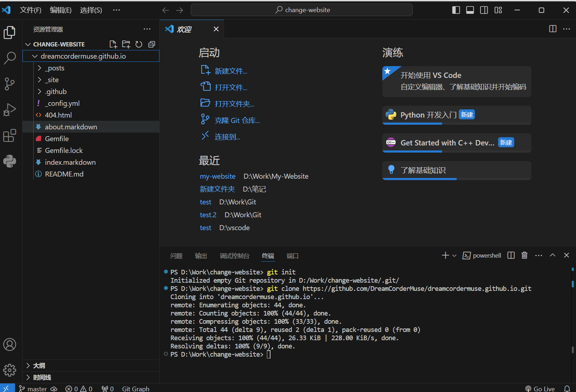This screenshot has height=392, width=576.
Task: Switch to the 问题 panel tab
Action: click(x=177, y=256)
